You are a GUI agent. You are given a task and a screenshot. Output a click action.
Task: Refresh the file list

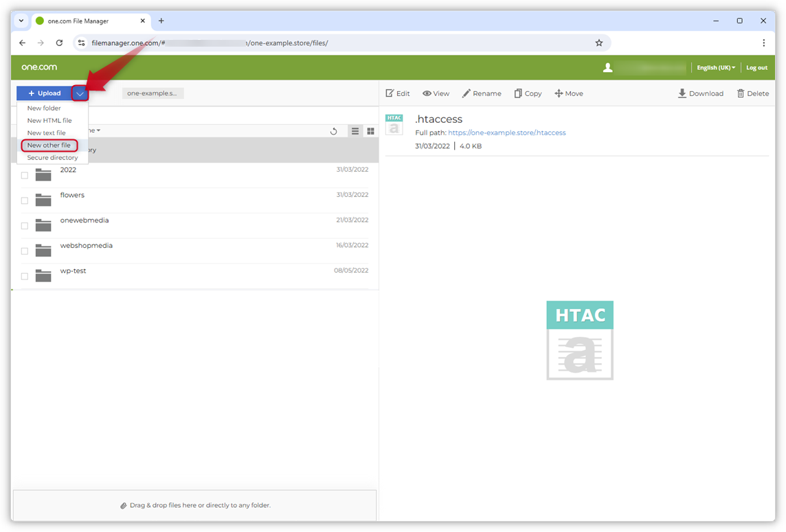334,131
